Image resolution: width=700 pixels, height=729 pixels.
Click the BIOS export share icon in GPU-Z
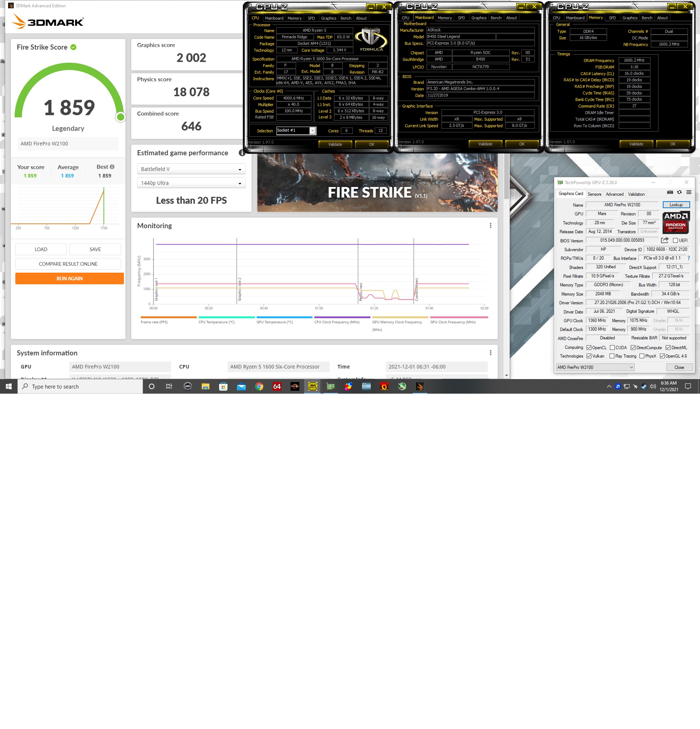pos(665,240)
